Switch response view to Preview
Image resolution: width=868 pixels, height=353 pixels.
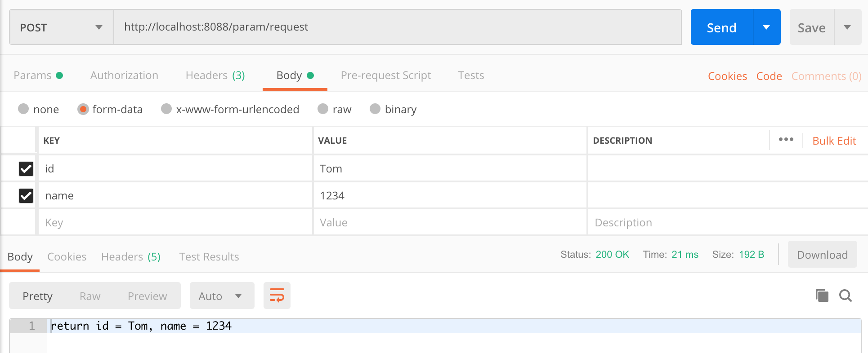tap(147, 296)
